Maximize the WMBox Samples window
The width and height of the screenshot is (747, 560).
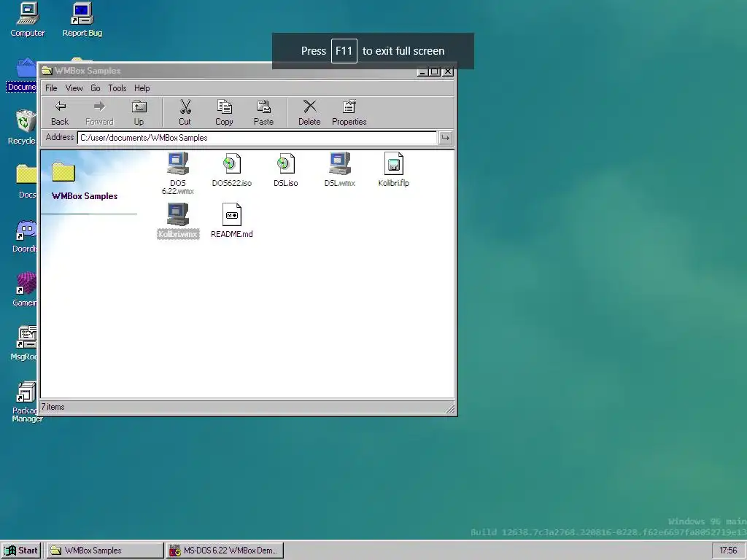[434, 71]
